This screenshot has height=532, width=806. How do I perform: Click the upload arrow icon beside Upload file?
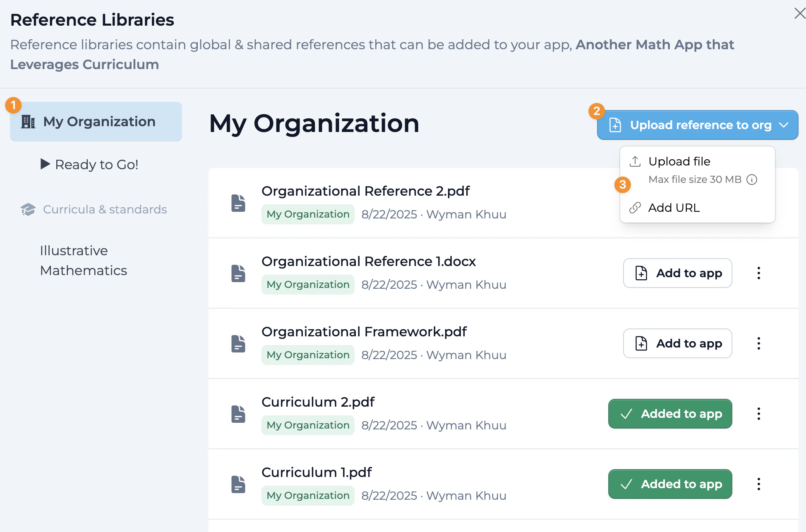click(634, 161)
